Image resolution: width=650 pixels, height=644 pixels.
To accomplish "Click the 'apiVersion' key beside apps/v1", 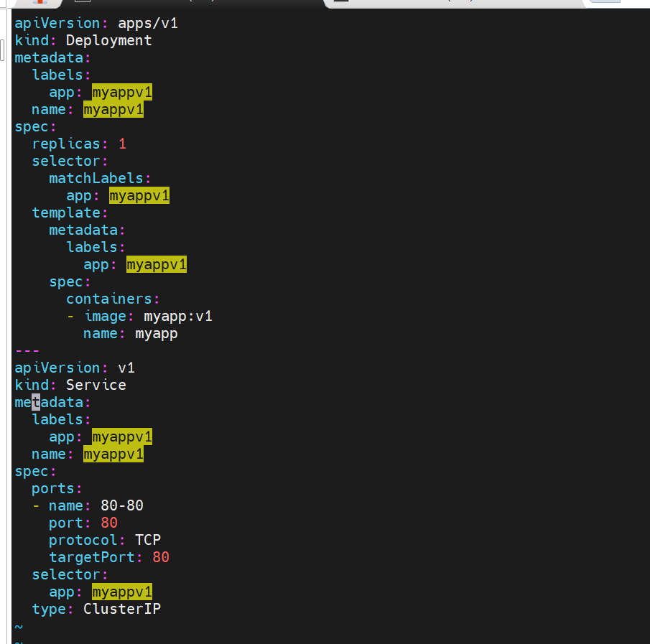I will pos(57,24).
